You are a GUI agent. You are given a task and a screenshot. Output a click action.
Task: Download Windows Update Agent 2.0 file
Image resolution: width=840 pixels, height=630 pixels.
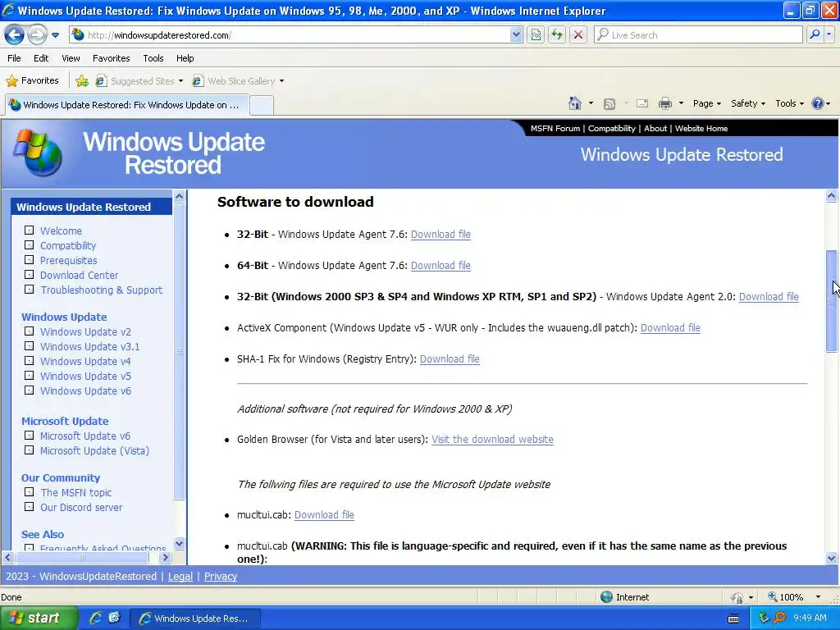pos(769,297)
